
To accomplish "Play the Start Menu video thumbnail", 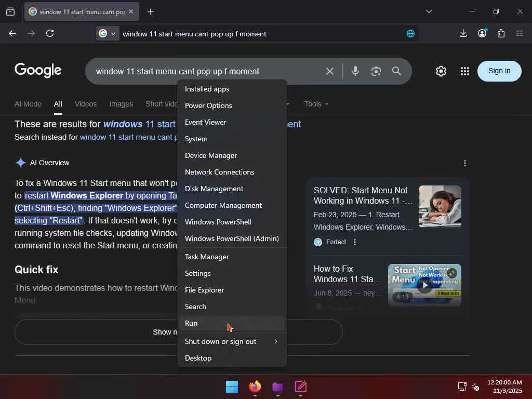I will click(424, 285).
